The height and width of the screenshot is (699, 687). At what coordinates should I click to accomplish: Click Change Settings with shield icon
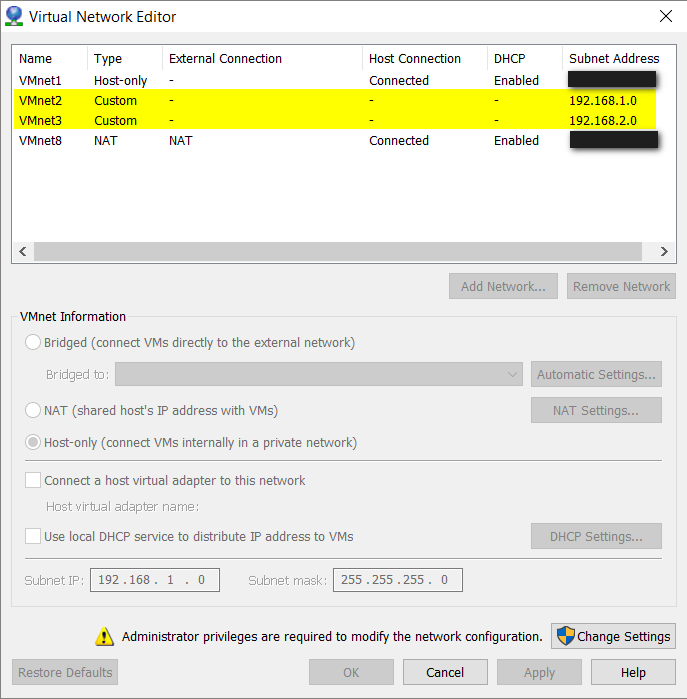point(613,636)
